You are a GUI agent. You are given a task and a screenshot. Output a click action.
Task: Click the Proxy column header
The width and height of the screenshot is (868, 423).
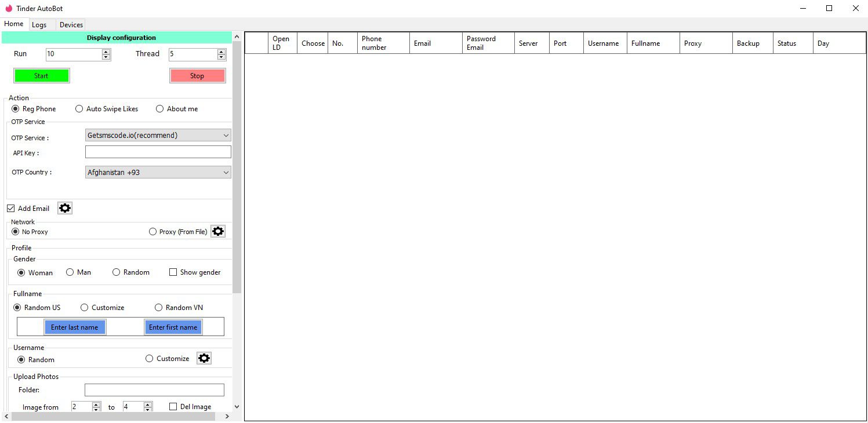pos(706,43)
